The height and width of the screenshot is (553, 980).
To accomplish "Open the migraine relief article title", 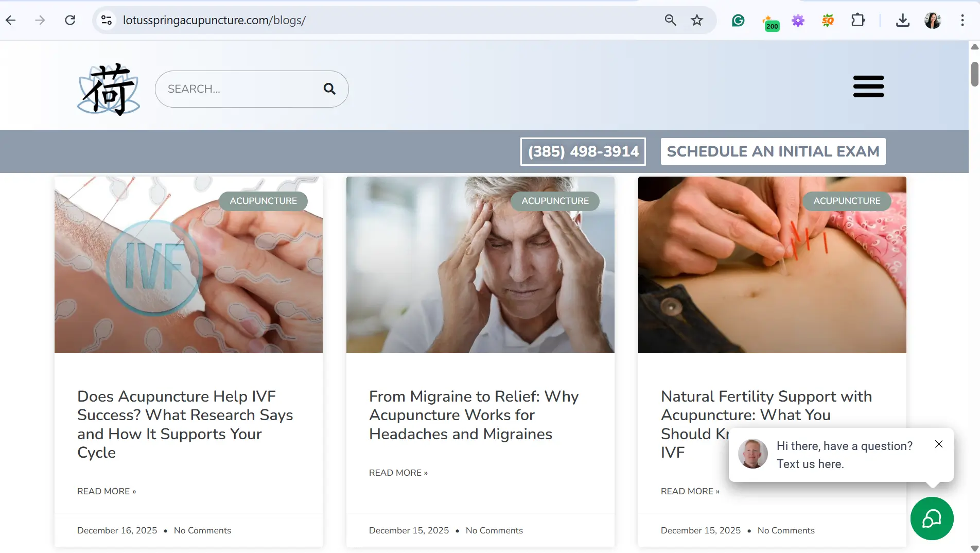I will click(x=474, y=415).
